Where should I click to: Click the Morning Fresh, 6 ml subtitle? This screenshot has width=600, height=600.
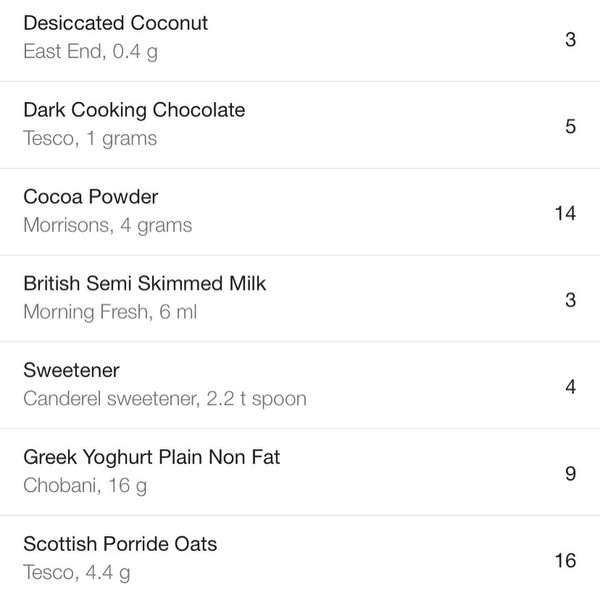click(x=110, y=313)
